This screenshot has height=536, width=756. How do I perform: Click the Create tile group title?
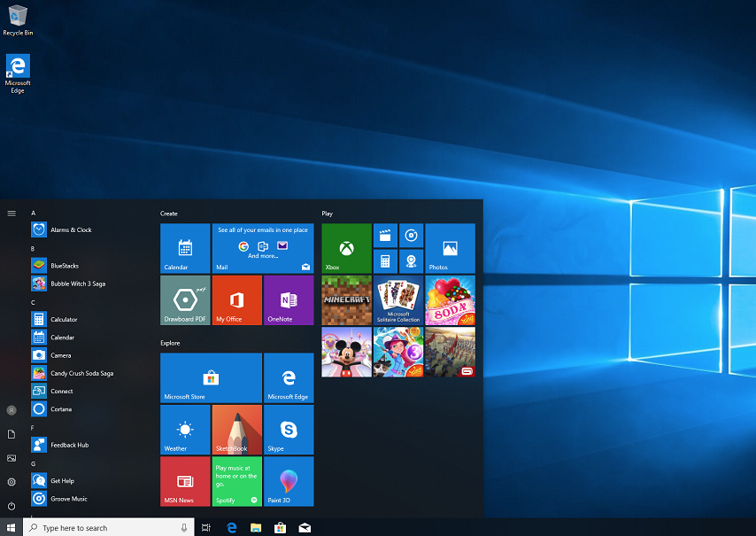tap(169, 214)
